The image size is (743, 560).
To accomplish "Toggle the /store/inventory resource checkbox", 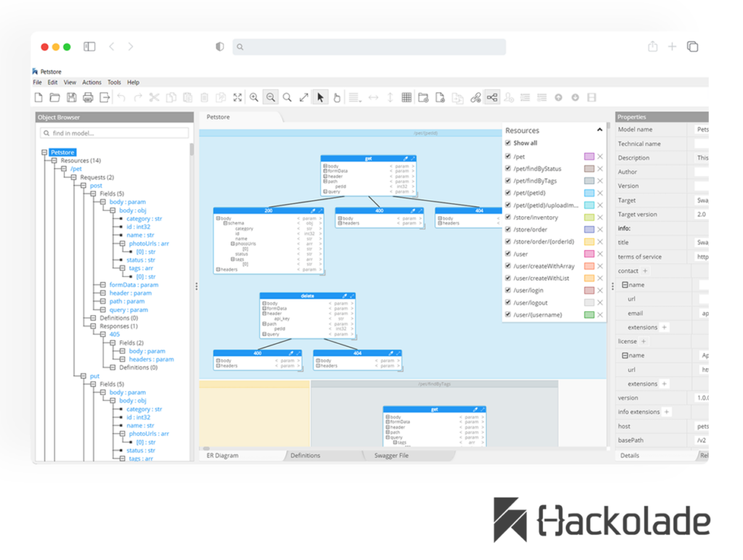I will pos(508,217).
